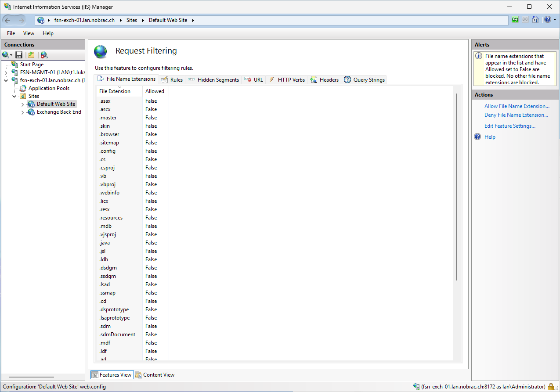Select the .asax extension row

[x=275, y=101]
